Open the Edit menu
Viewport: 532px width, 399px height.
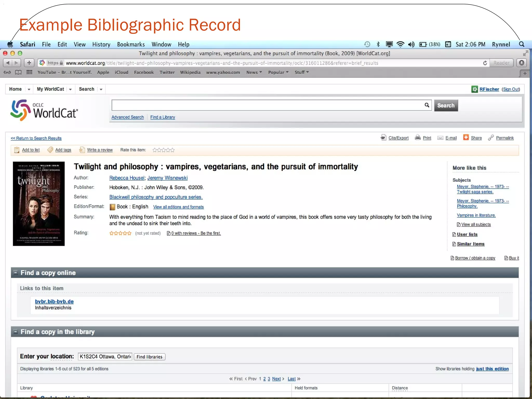[62, 44]
